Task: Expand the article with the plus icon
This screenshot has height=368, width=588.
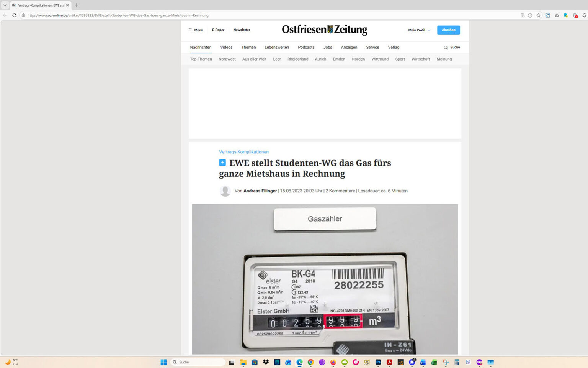Action: click(x=222, y=163)
